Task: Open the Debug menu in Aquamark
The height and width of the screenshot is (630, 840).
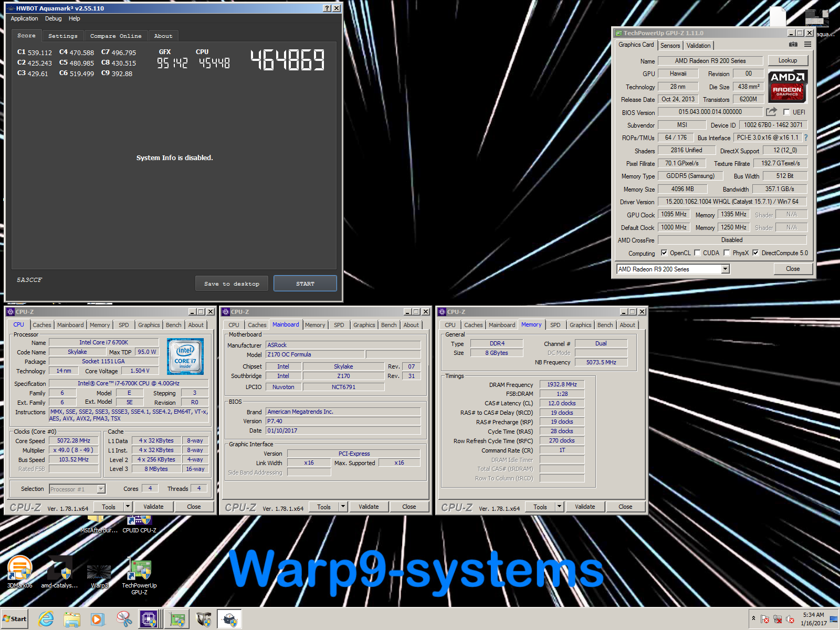Action: point(53,18)
